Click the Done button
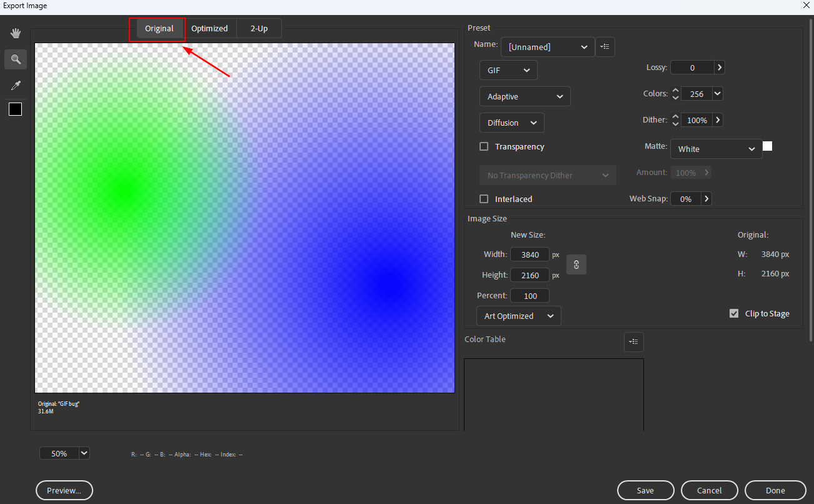 (775, 490)
